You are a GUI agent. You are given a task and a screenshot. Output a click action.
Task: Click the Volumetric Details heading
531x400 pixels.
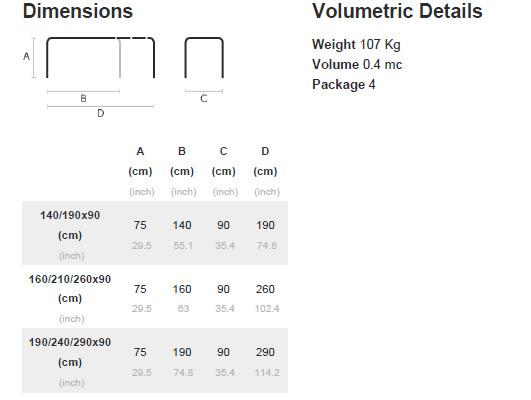pos(397,11)
